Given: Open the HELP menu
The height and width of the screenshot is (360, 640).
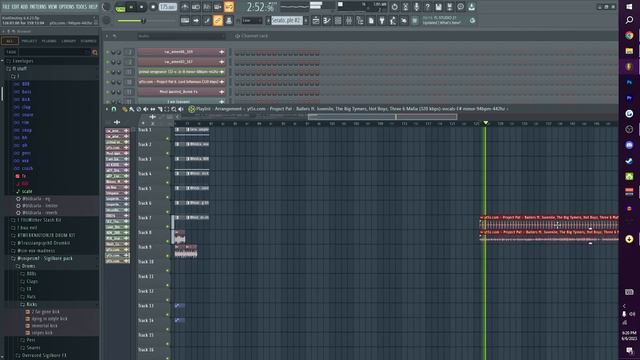Looking at the screenshot, I should [93, 7].
